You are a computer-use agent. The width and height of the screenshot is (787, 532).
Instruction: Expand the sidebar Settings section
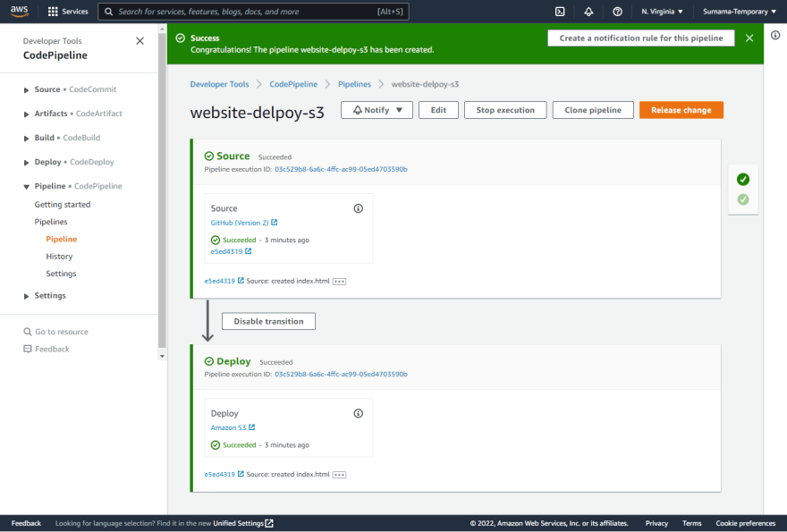[x=26, y=296]
